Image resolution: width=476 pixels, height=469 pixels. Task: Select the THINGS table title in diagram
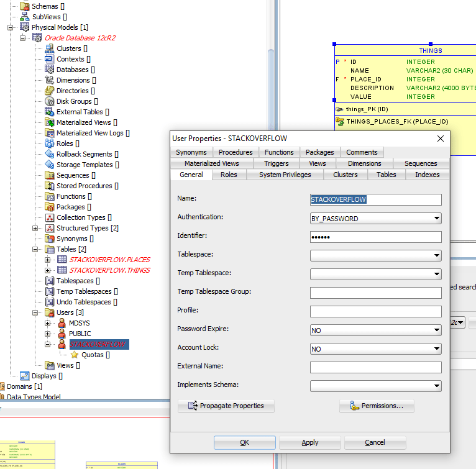point(431,51)
